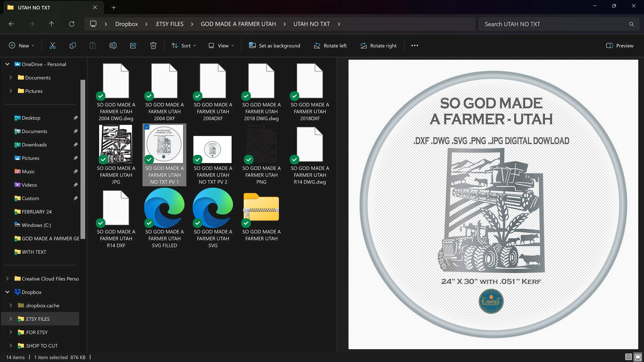Click the Copy icon in toolbar
This screenshot has width=644, height=362.
point(73,46)
